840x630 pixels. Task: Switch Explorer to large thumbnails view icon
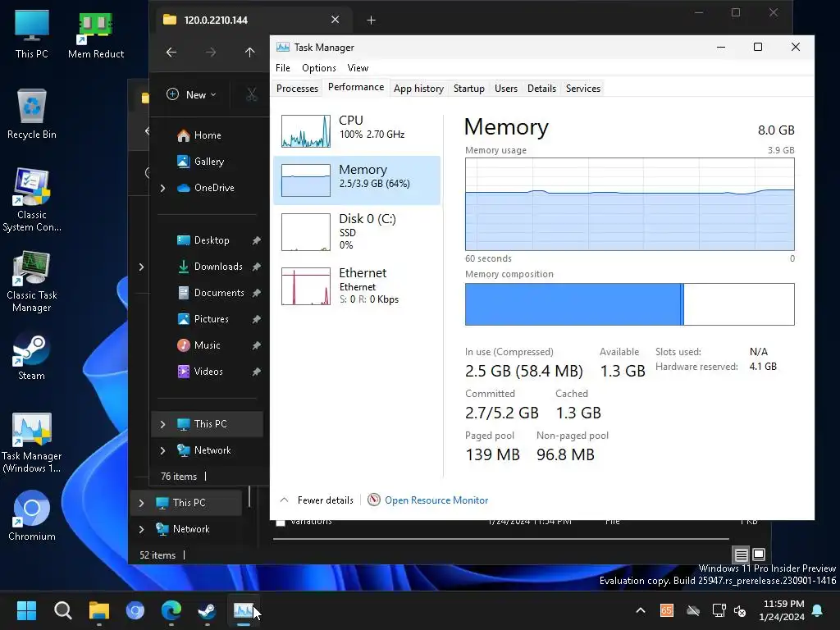pyautogui.click(x=759, y=555)
